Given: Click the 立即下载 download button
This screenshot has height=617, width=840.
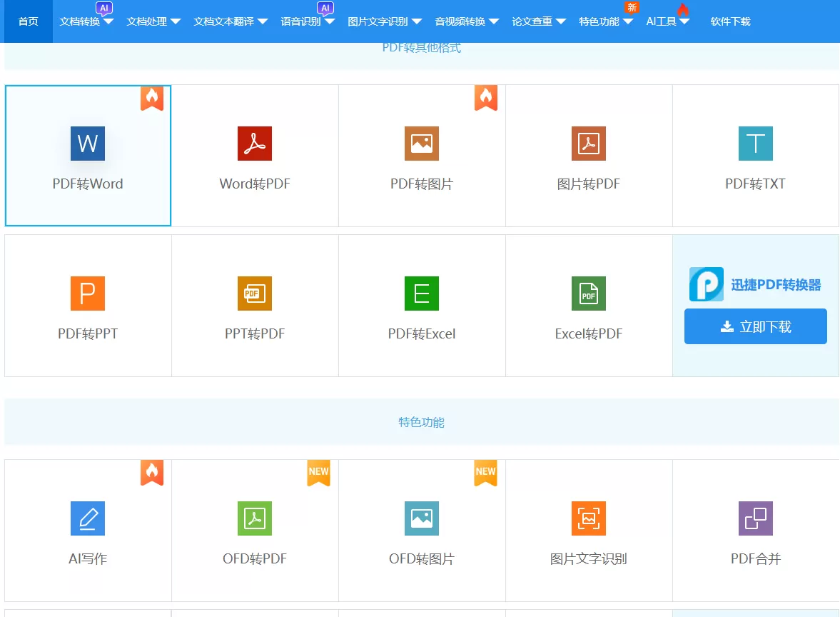Looking at the screenshot, I should click(x=755, y=326).
